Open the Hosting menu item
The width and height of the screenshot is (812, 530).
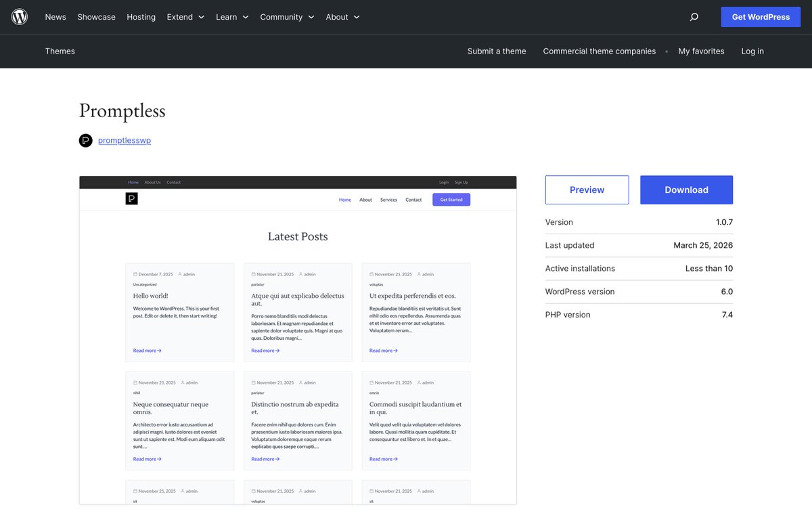tap(141, 17)
